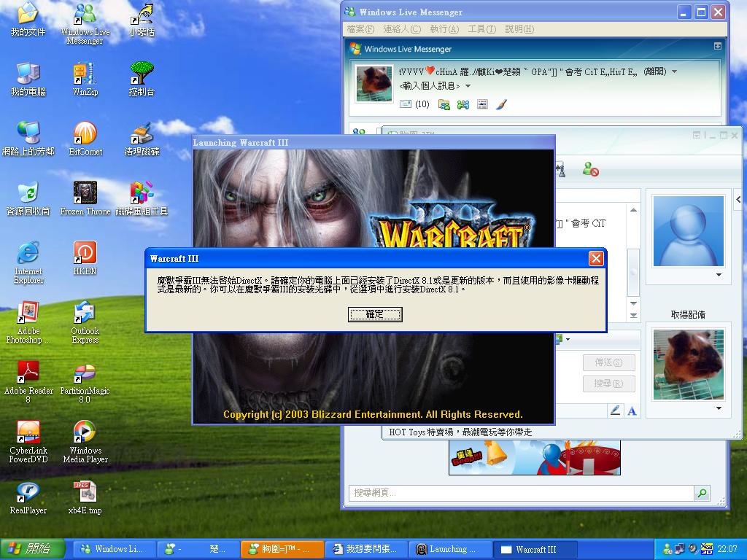747x560 pixels.
Task: Click the font 'A' icon in chat
Action: [x=632, y=411]
